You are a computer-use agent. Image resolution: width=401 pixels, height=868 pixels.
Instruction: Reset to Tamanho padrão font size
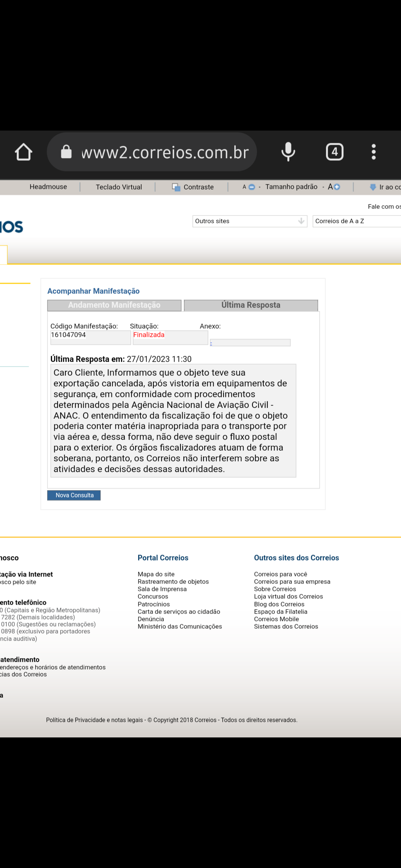click(x=291, y=187)
